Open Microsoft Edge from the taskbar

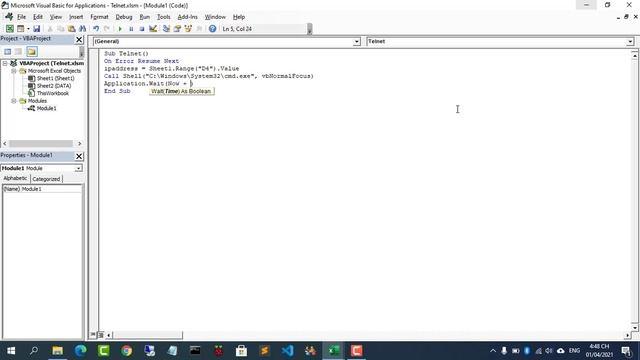tap(80, 351)
